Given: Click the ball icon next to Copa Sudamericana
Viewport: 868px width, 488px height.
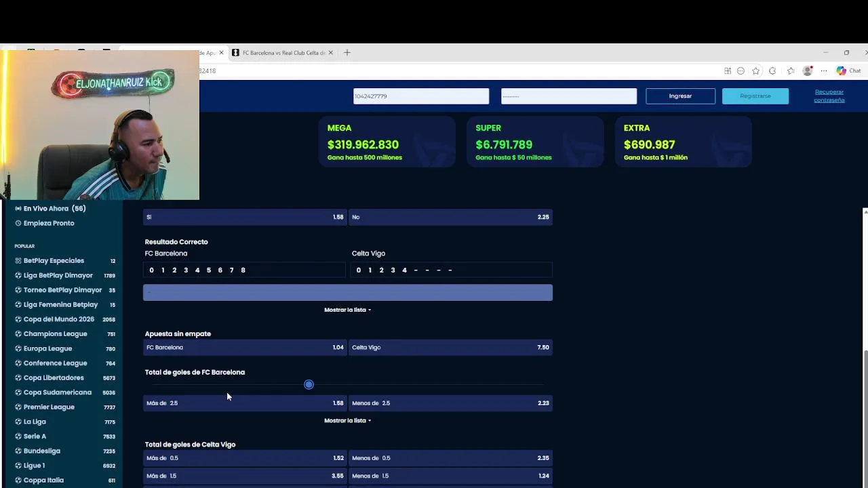Looking at the screenshot, I should (x=18, y=392).
